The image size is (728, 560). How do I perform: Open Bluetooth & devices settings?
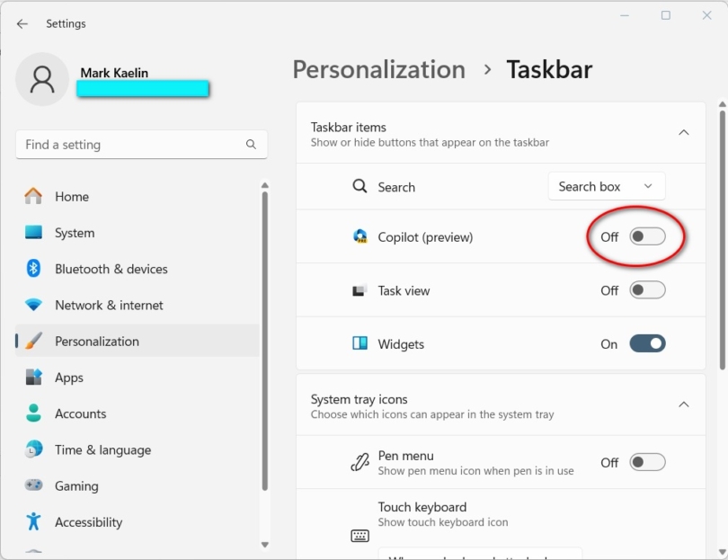36,268
